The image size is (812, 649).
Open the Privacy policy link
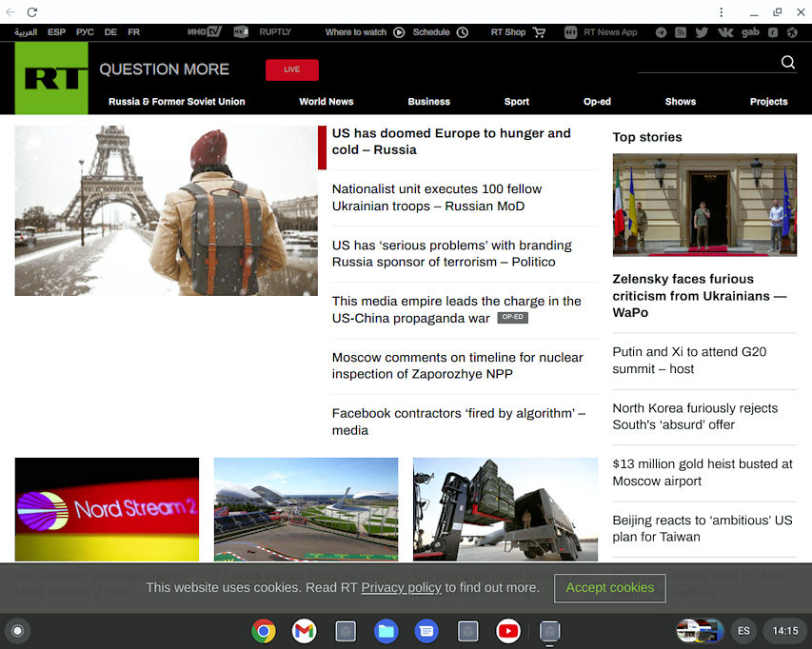[x=401, y=588]
